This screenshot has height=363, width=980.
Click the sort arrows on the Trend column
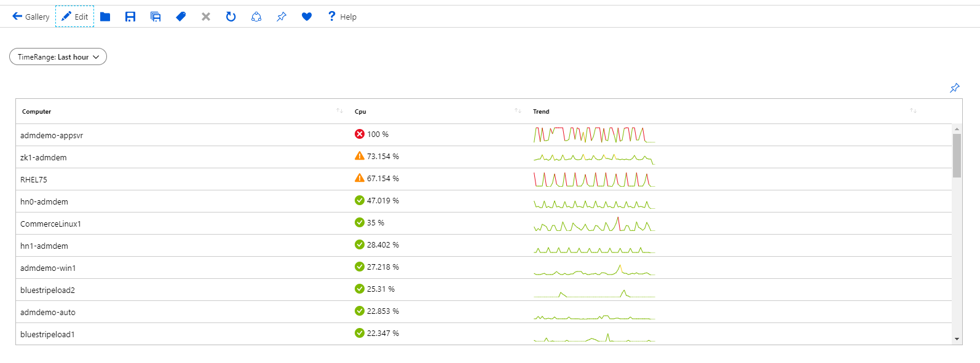pos(913,111)
